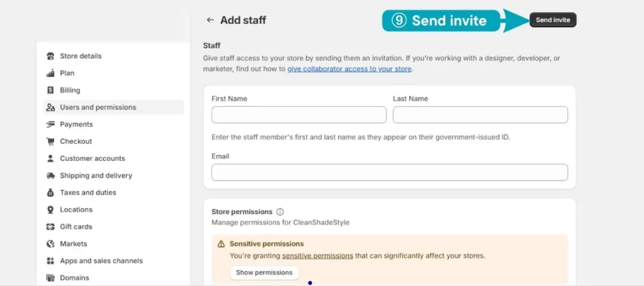Click the Shipping and delivery truck icon
The height and width of the screenshot is (286, 644).
tap(50, 175)
